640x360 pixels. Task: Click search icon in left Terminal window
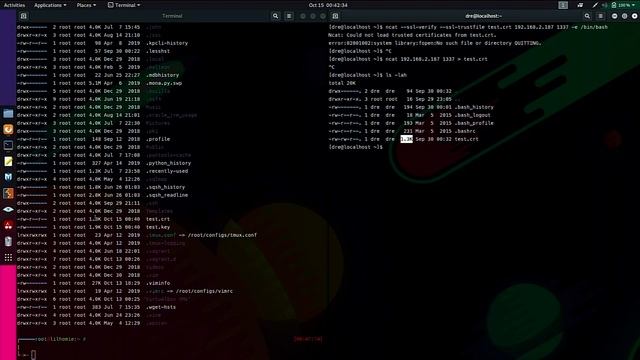pyautogui.click(x=276, y=16)
